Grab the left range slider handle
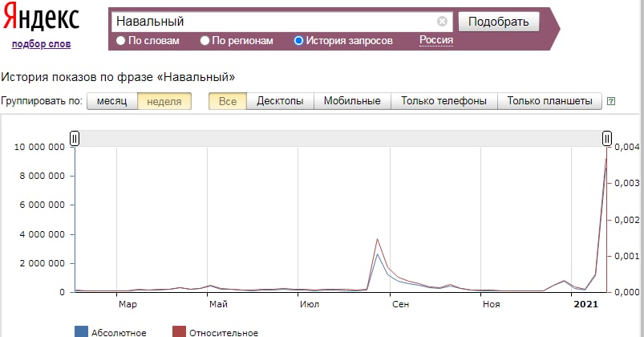 (x=75, y=139)
